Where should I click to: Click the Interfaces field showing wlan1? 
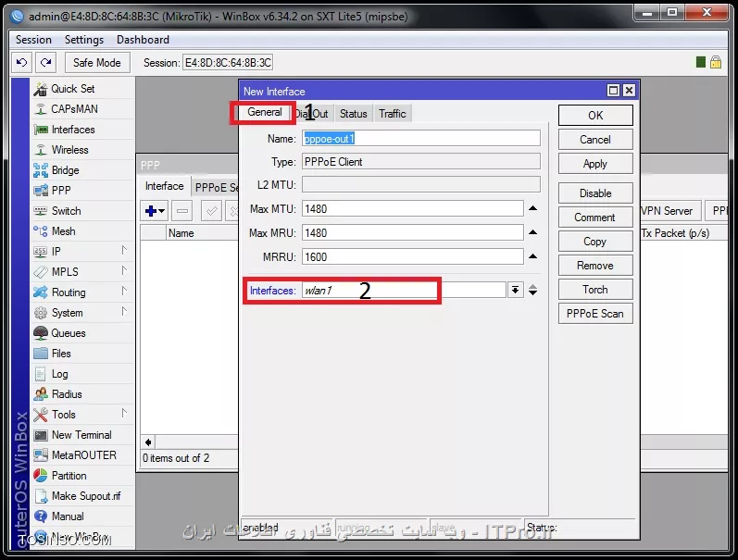(x=404, y=290)
